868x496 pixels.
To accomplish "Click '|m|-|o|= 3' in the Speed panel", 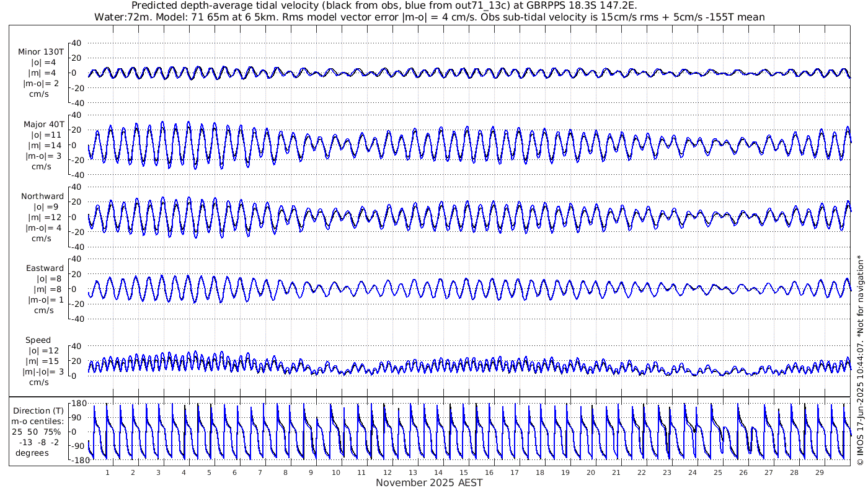I will [x=43, y=371].
